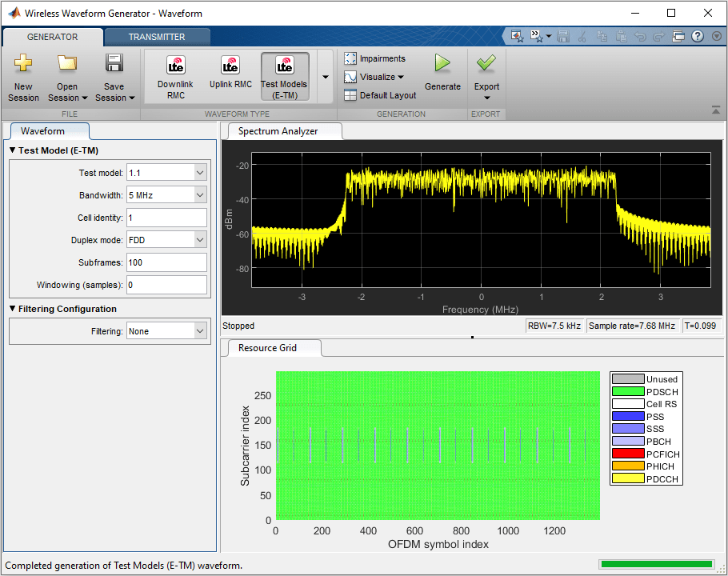Switch to the TRANSMITTER tab

coord(157,37)
